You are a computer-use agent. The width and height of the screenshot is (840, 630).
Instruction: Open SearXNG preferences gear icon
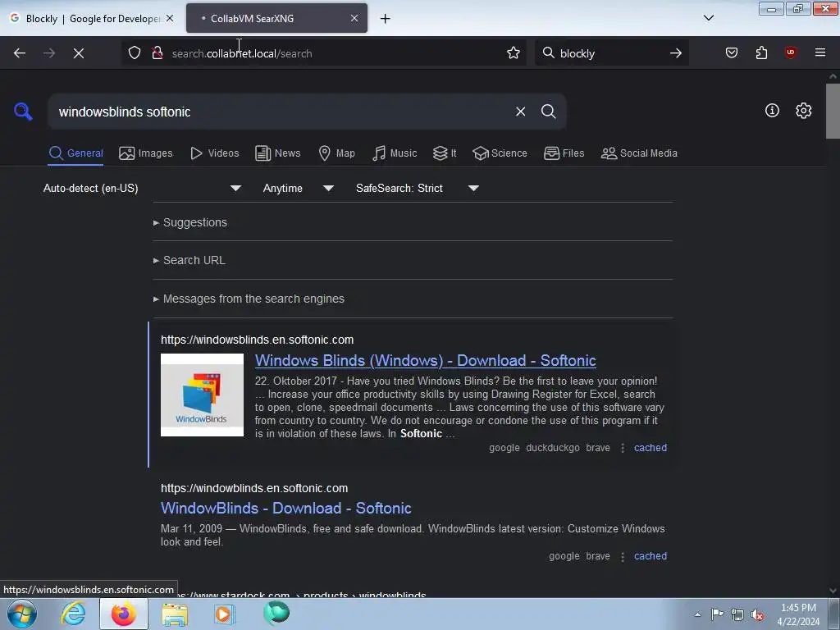pos(804,111)
